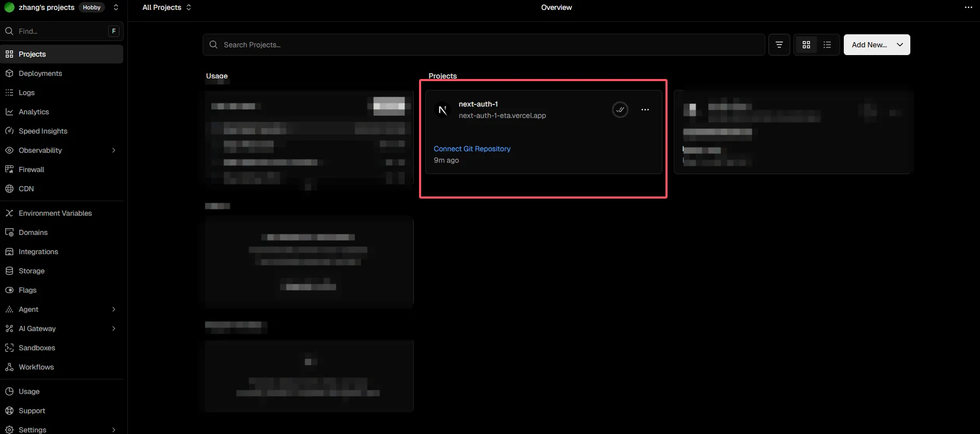This screenshot has height=434, width=980.
Task: Click the Overview page title
Action: click(x=556, y=7)
